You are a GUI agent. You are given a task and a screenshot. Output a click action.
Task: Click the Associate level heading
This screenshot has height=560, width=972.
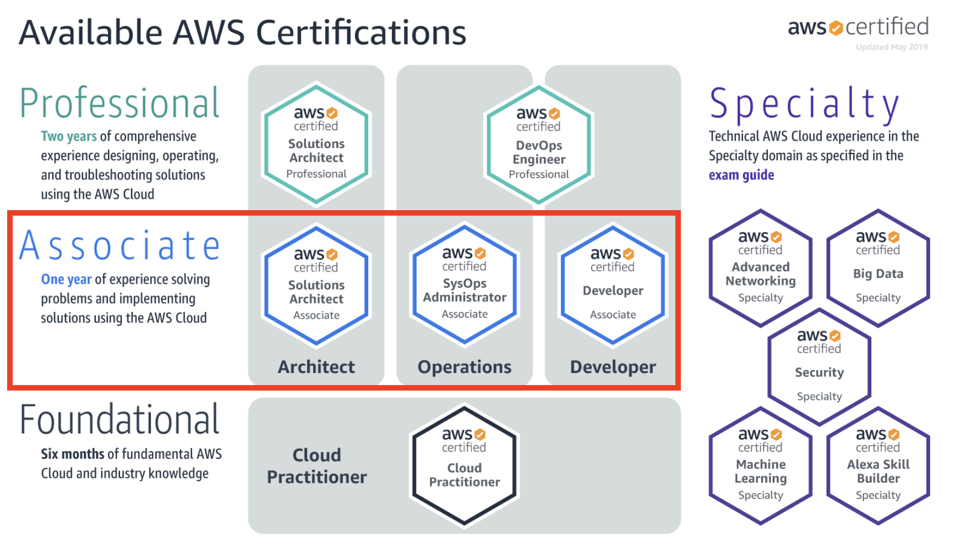(120, 245)
